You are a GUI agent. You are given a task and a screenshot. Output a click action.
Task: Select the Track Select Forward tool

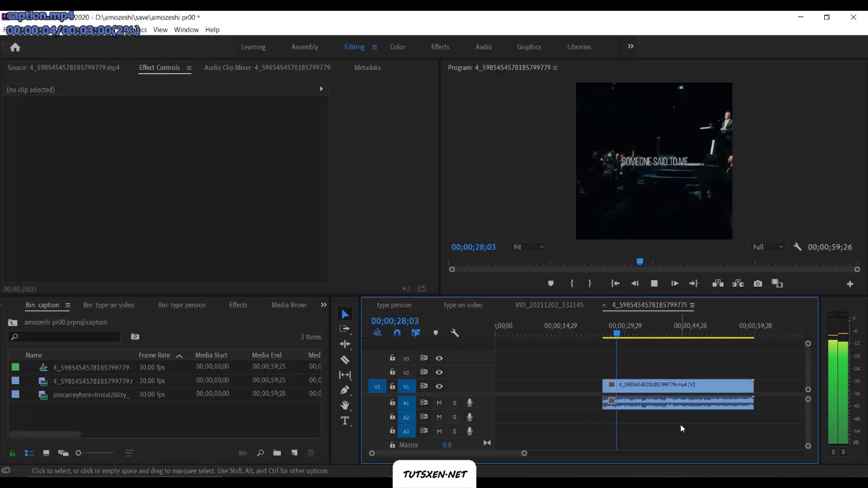coord(345,329)
